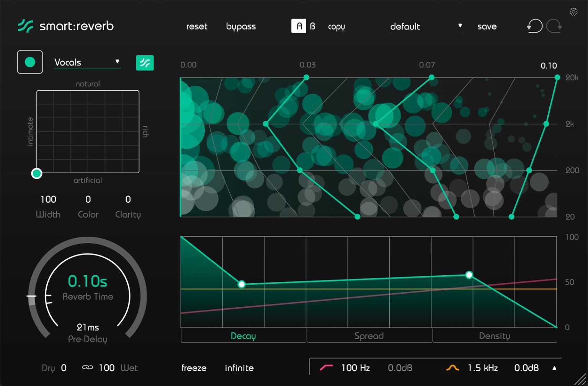The width and height of the screenshot is (588, 386).
Task: Enable freeze mode
Action: [193, 368]
